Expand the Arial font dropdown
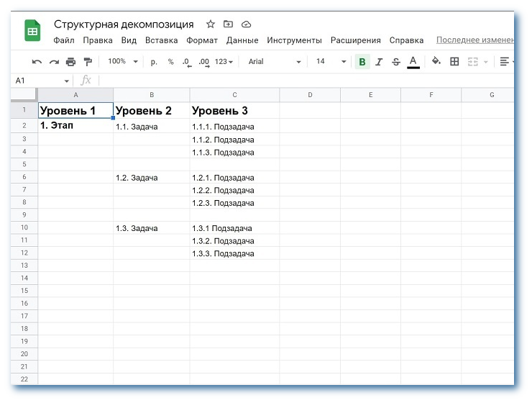This screenshot has height=403, width=532. (x=275, y=62)
